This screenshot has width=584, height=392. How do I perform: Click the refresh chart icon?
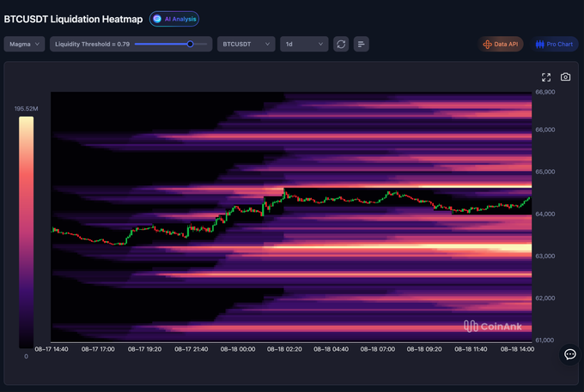tap(341, 44)
